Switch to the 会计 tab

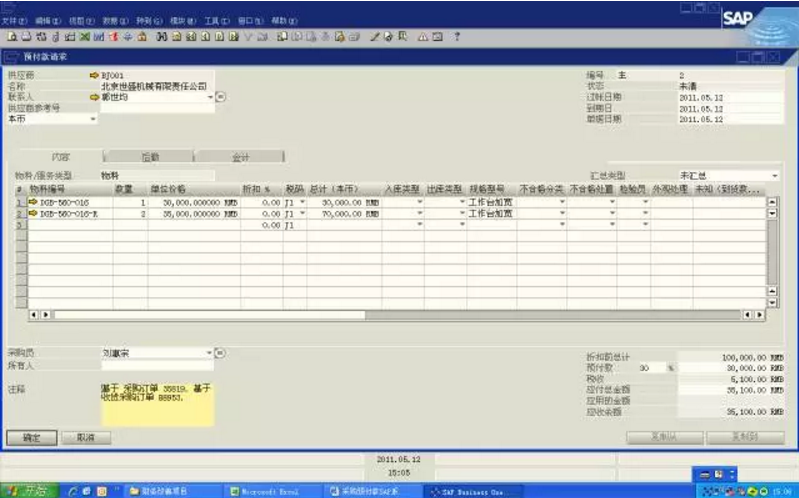[240, 157]
